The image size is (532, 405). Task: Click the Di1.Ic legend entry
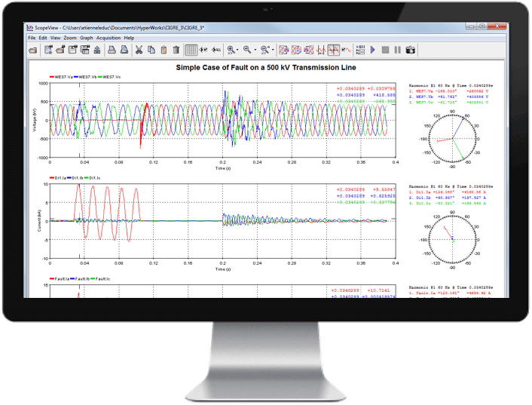click(x=92, y=178)
